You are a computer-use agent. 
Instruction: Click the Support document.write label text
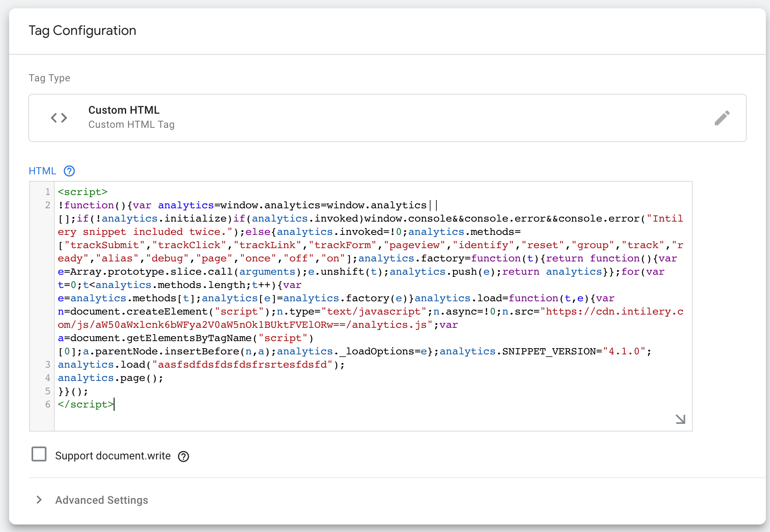pyautogui.click(x=113, y=456)
